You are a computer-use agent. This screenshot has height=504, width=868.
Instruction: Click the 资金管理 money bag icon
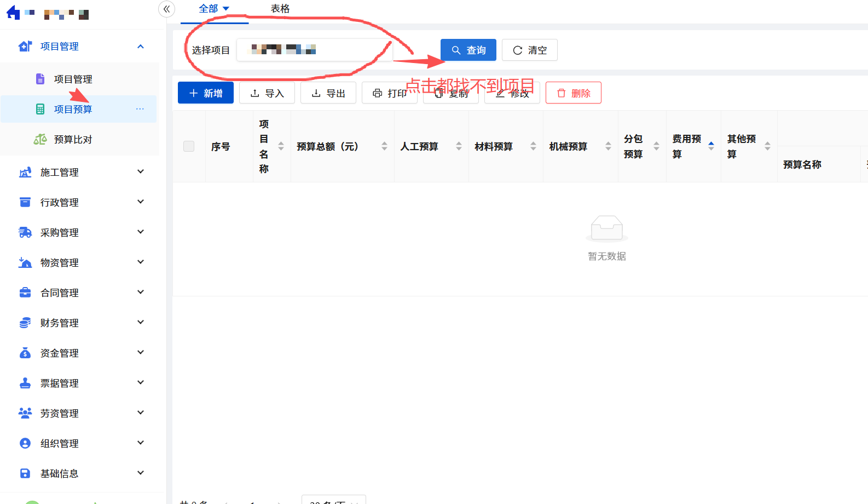point(25,353)
